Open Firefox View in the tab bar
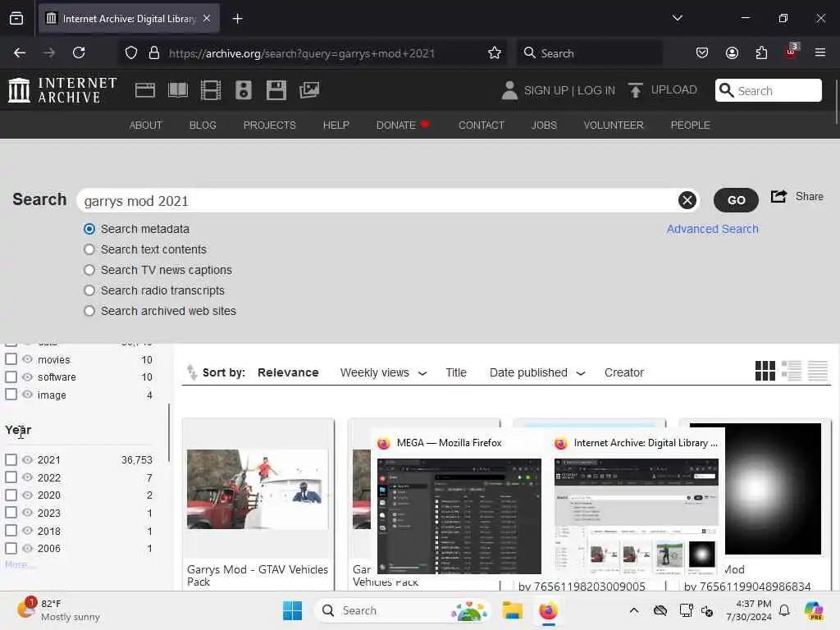 tap(16, 19)
